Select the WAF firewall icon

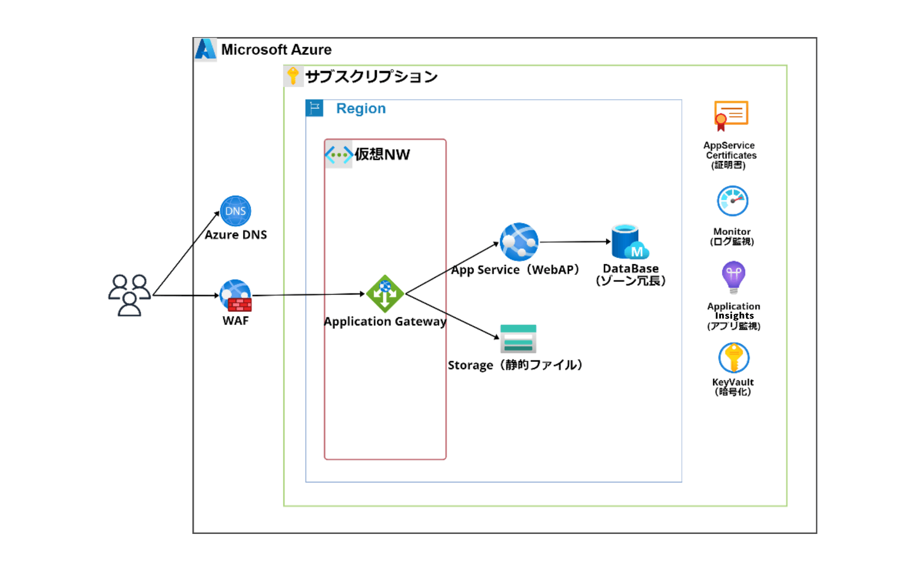[x=235, y=295]
